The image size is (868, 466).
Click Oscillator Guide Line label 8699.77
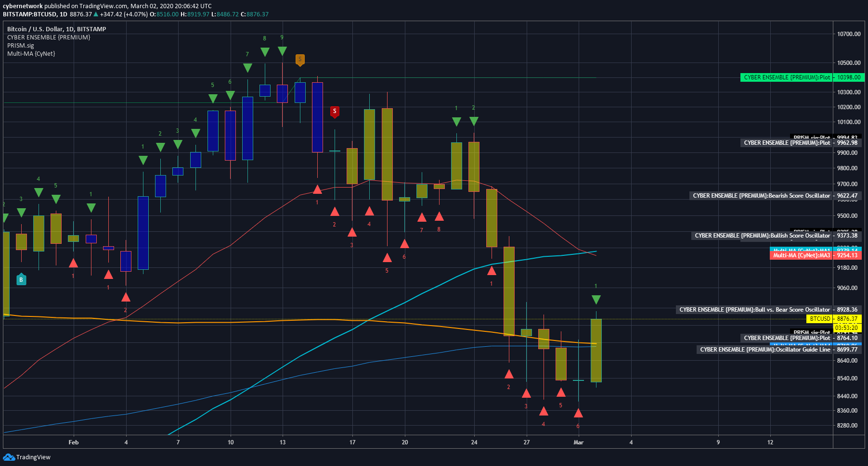pos(779,350)
